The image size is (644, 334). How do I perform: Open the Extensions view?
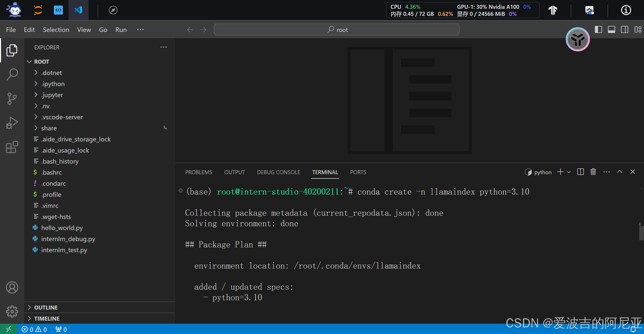point(12,147)
